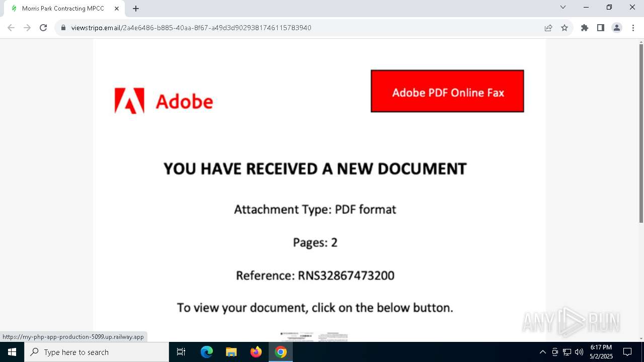The height and width of the screenshot is (362, 644).
Task: Restore down the Chrome window
Action: [x=609, y=7]
